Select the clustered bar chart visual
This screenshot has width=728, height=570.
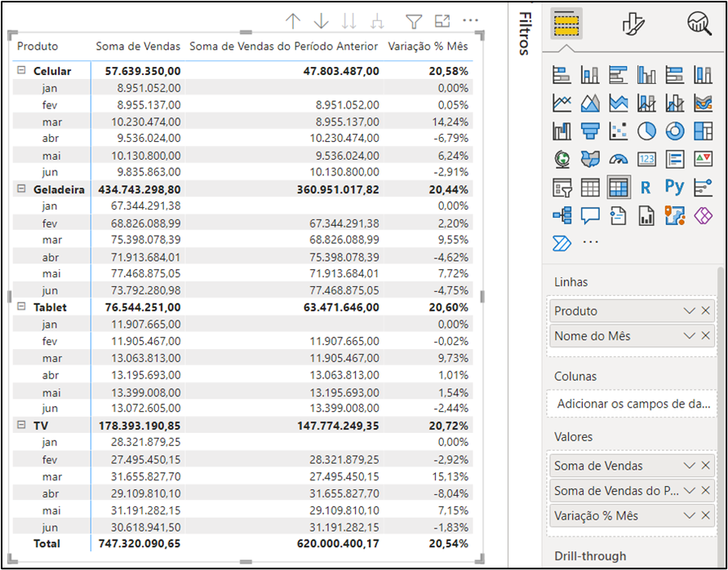619,75
